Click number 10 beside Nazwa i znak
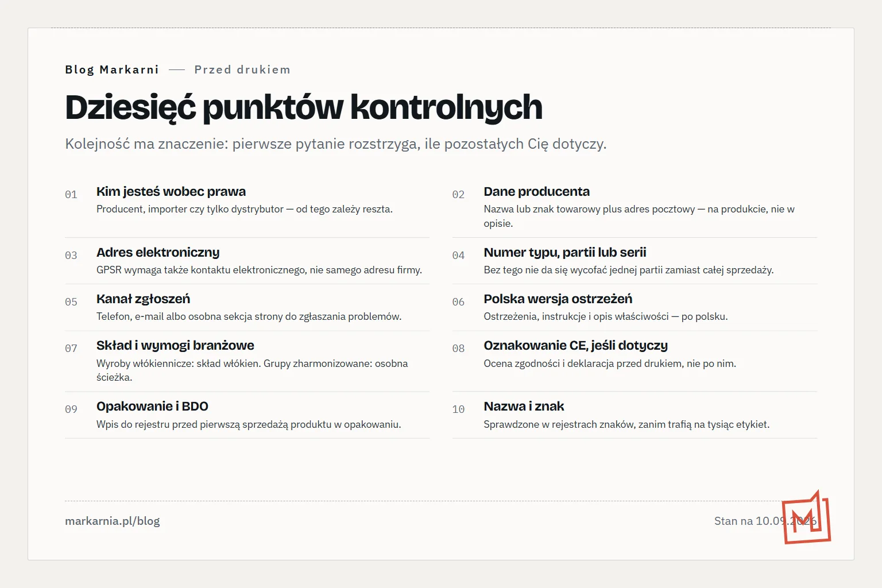 (458, 409)
